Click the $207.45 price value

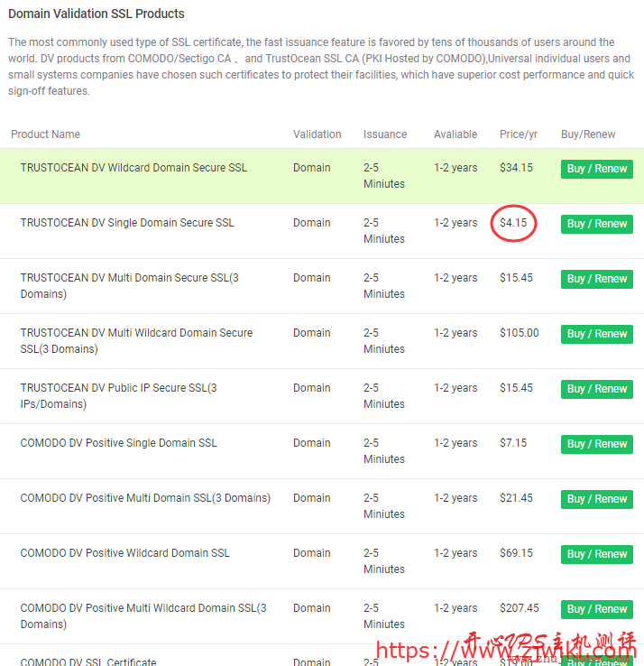pyautogui.click(x=519, y=608)
